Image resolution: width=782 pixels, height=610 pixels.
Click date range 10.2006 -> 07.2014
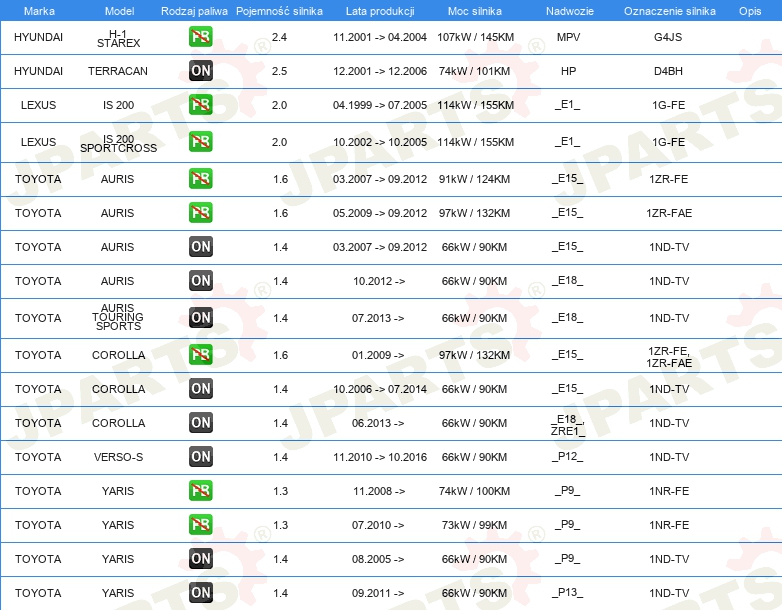380,389
